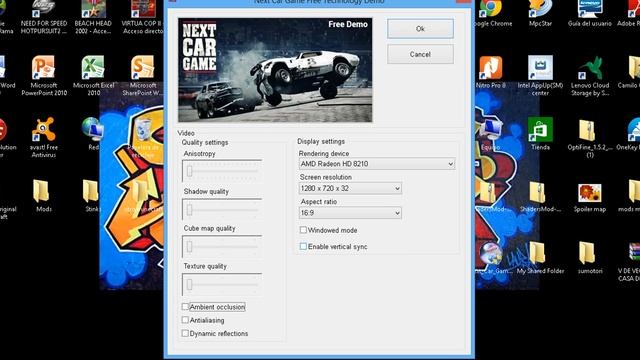Select the My Shared Folder icon
Image resolution: width=640 pixels, height=360 pixels.
[540, 258]
